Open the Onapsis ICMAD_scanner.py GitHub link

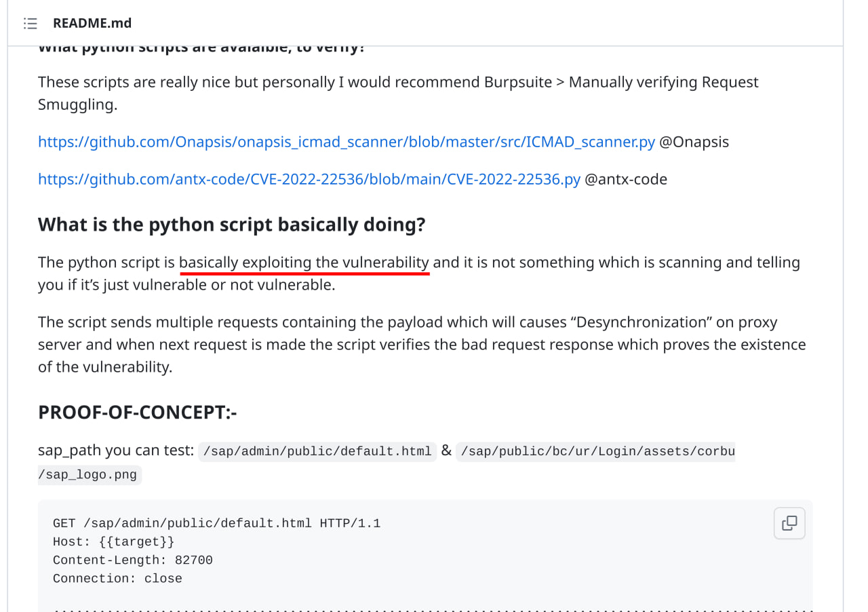point(346,142)
